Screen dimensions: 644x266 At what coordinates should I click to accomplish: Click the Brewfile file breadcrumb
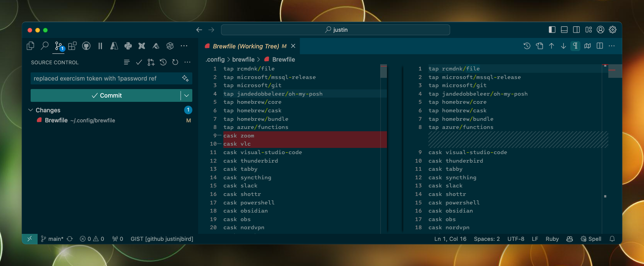coord(280,60)
